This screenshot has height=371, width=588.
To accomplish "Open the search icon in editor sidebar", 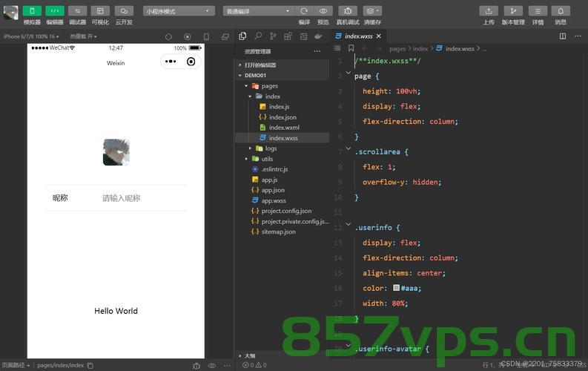I will [x=258, y=36].
